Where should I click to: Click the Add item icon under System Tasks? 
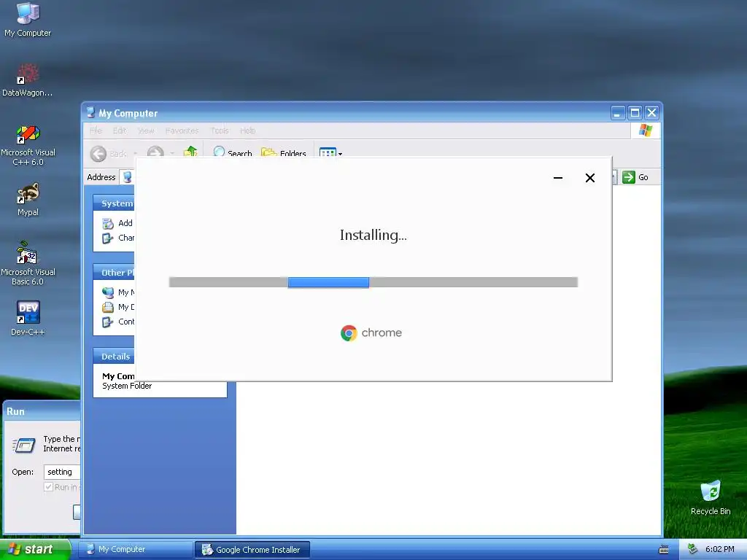pyautogui.click(x=108, y=223)
